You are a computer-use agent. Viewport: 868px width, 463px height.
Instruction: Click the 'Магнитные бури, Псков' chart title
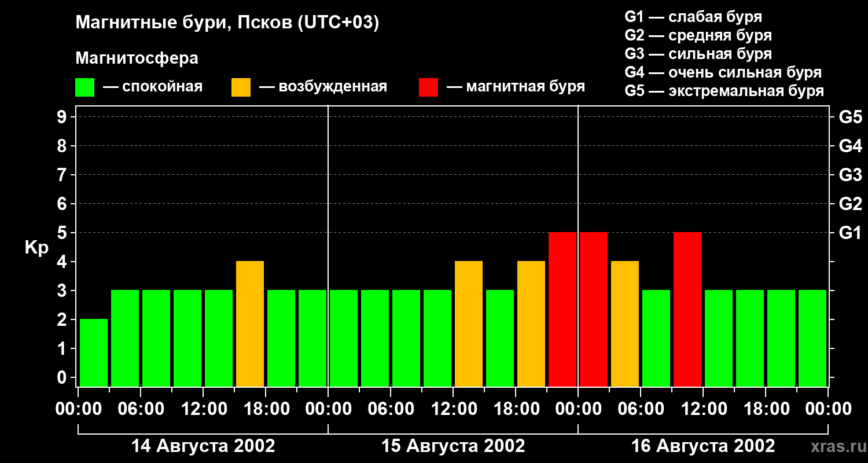tap(227, 23)
